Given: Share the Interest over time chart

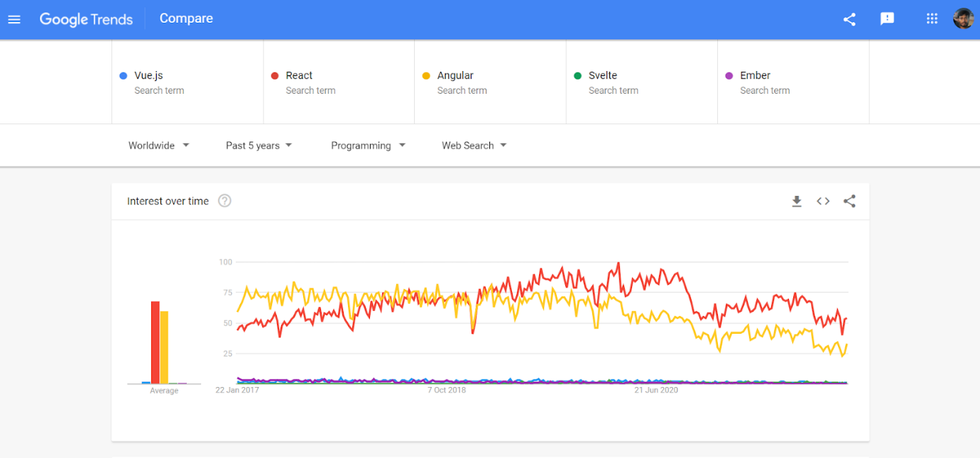Looking at the screenshot, I should [849, 202].
